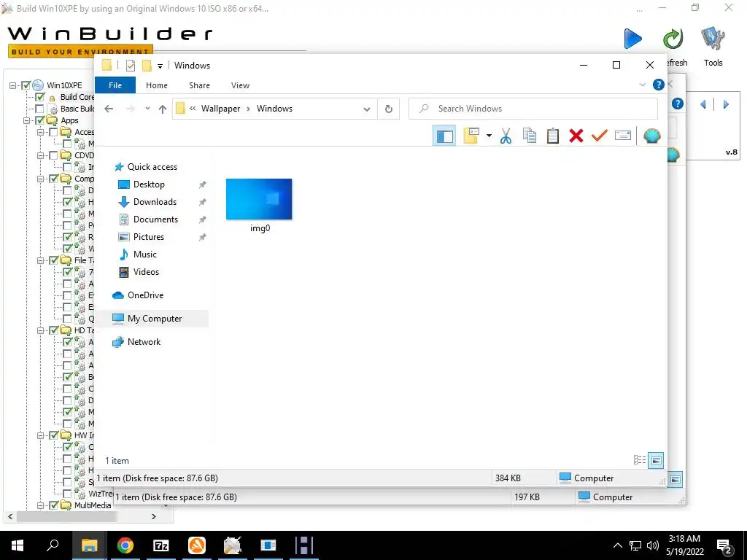
Task: Collapse the Comp tree node
Action: 41,179
